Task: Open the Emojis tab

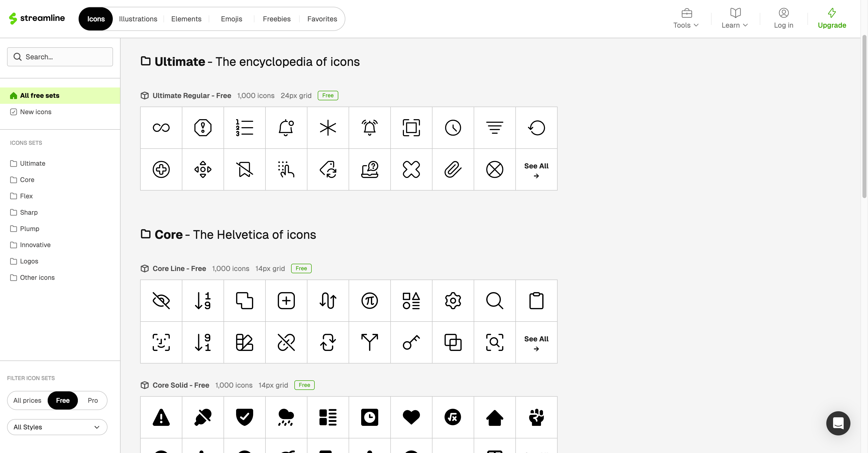Action: 232,19
